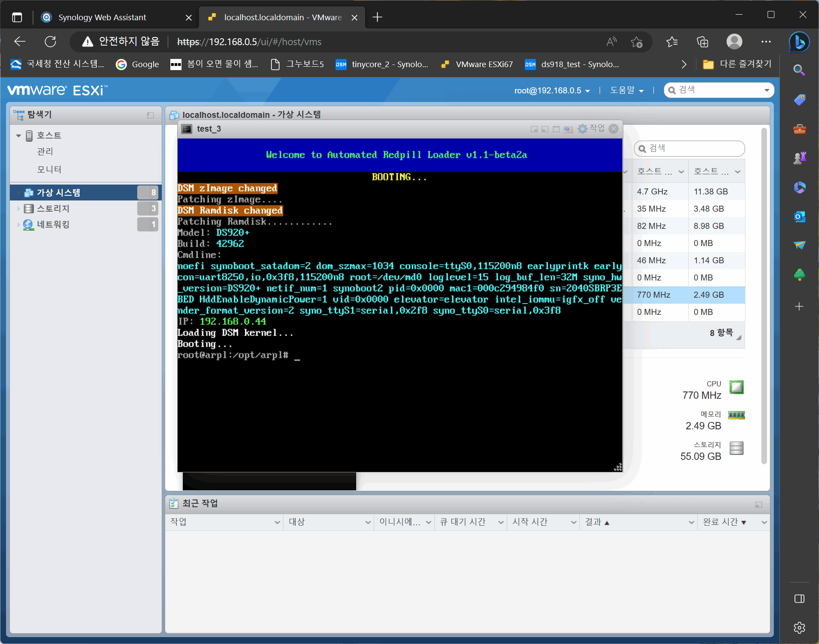Open the sidebar Outlook icon
Image resolution: width=819 pixels, height=644 pixels.
pos(799,216)
